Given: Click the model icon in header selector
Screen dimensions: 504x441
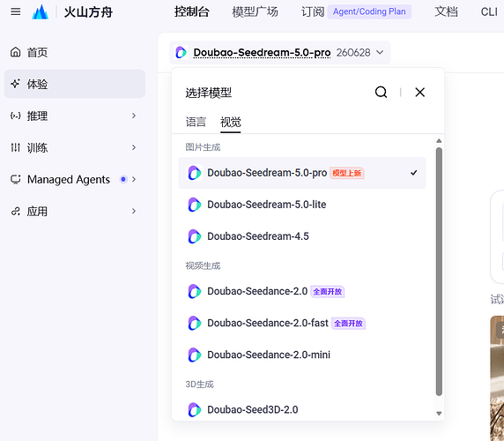Looking at the screenshot, I should point(181,52).
